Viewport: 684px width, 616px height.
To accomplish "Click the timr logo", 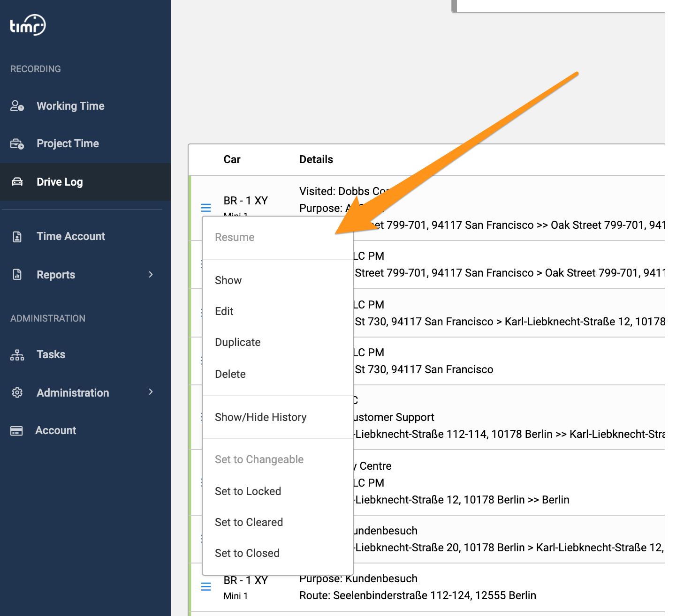I will [x=28, y=25].
